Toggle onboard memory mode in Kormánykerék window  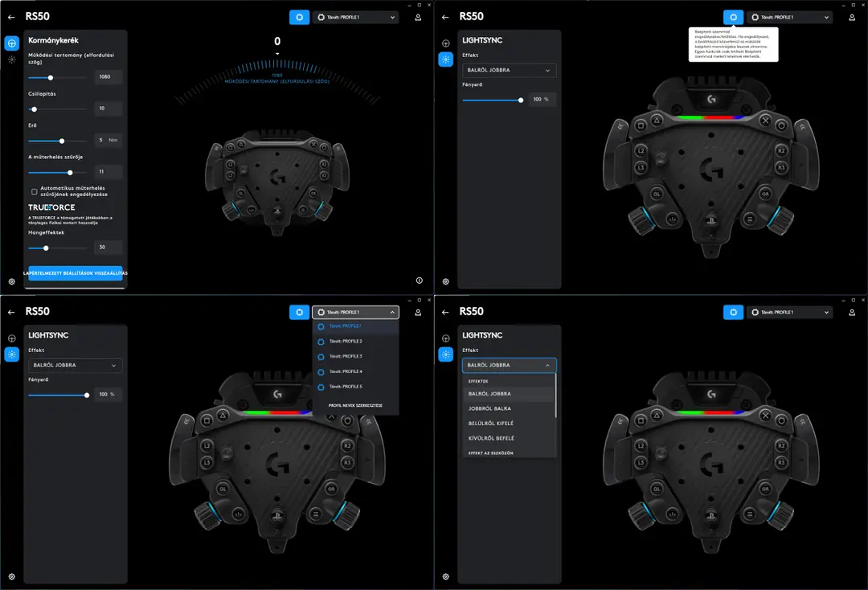pyautogui.click(x=300, y=17)
